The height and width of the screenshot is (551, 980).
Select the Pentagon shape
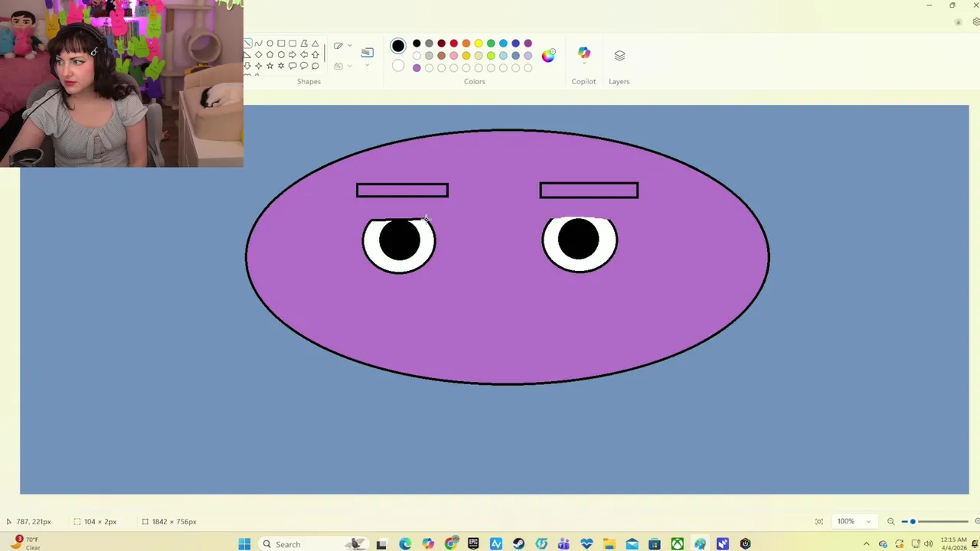click(269, 55)
